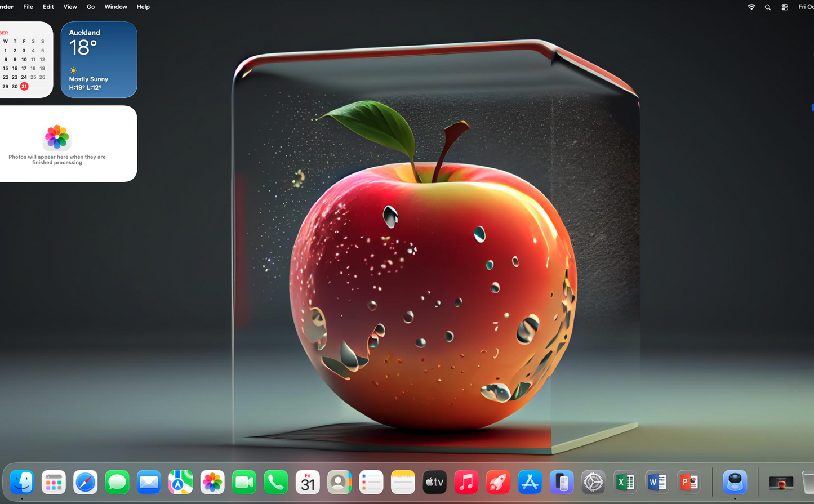Open Safari from the Dock
This screenshot has width=814, height=504.
click(x=85, y=482)
